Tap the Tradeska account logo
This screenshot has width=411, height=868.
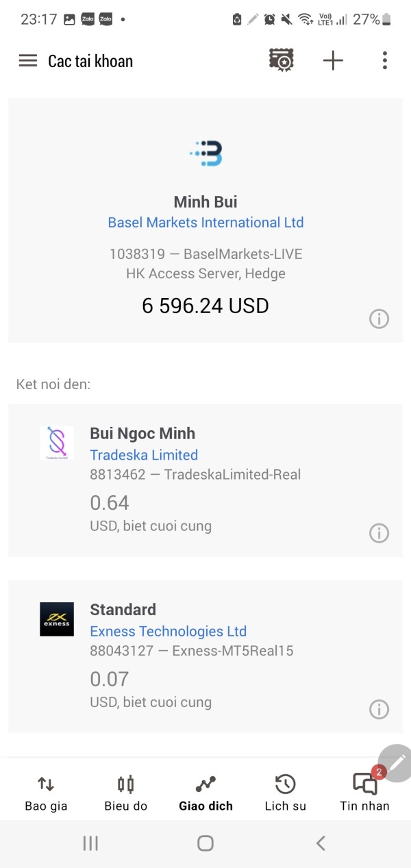tap(56, 443)
